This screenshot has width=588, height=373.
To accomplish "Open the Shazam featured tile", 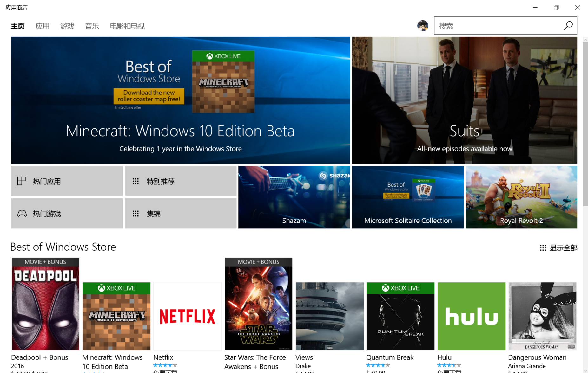I will click(294, 197).
